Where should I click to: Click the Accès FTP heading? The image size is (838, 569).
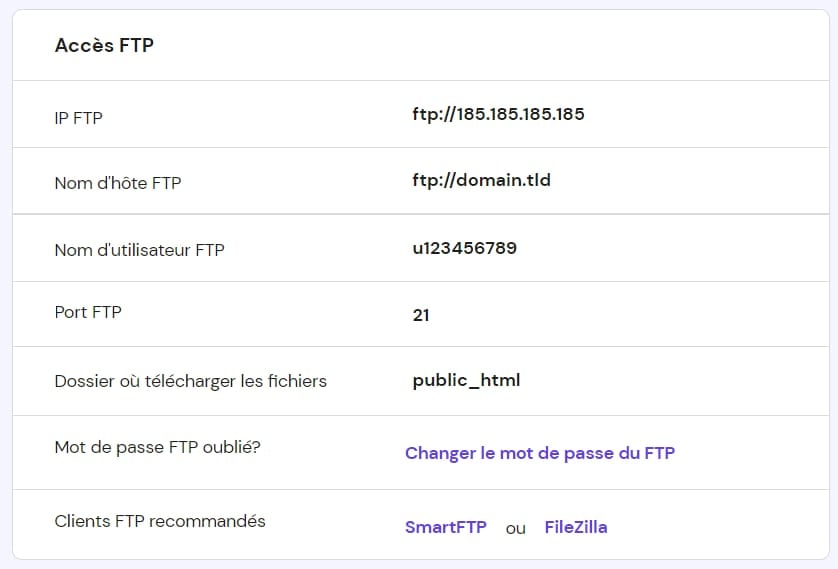point(104,45)
